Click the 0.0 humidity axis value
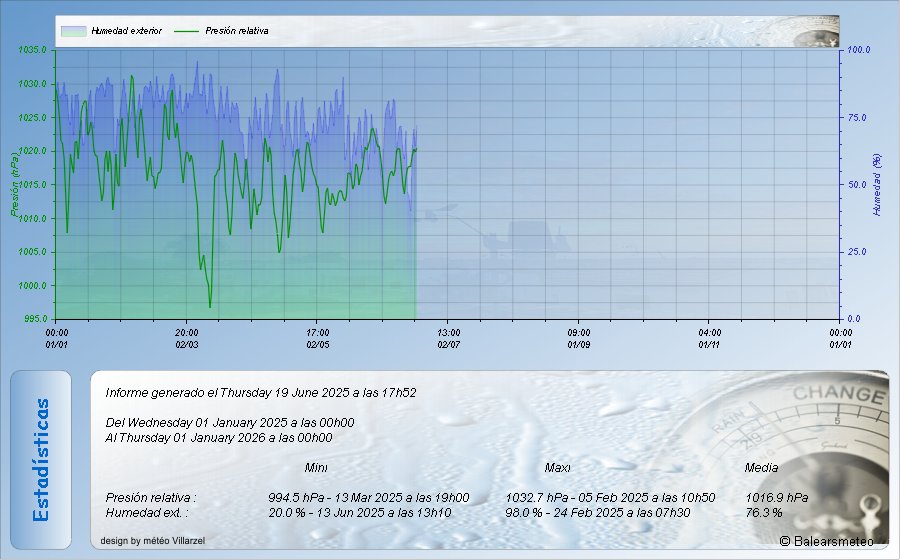This screenshot has height=560, width=900. [x=854, y=319]
